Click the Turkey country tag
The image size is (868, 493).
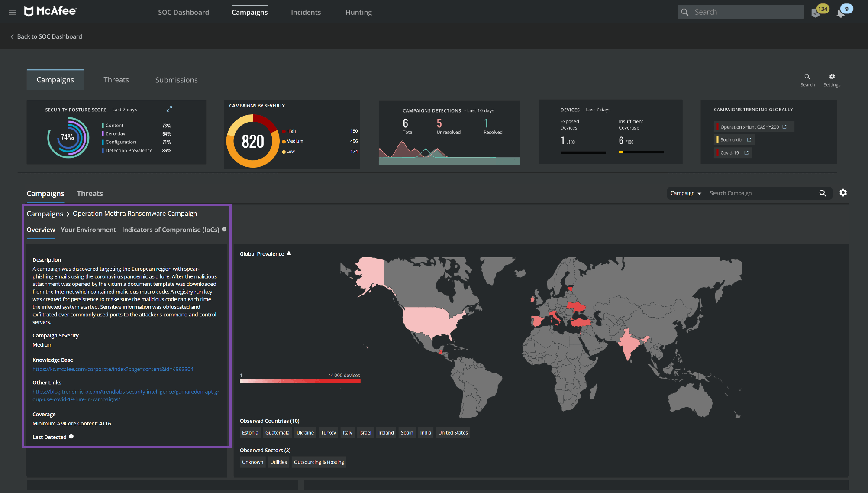[x=328, y=433]
